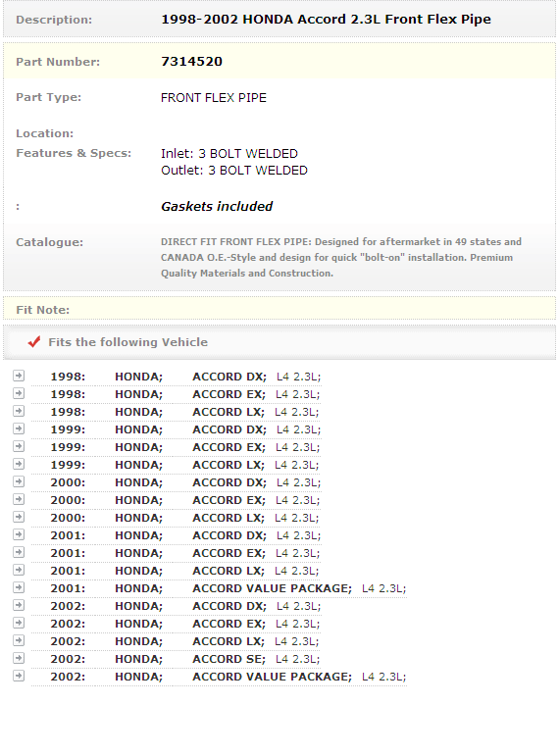Click Inlet: 3 BOLT WELDED spec
The height and width of the screenshot is (756, 559).
pos(229,154)
